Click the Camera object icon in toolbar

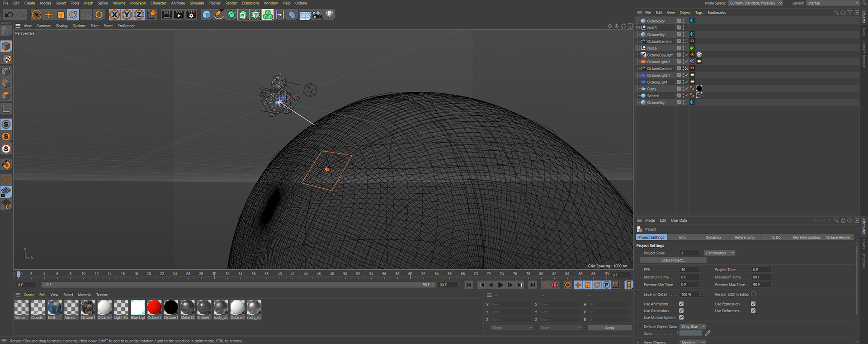click(x=317, y=15)
